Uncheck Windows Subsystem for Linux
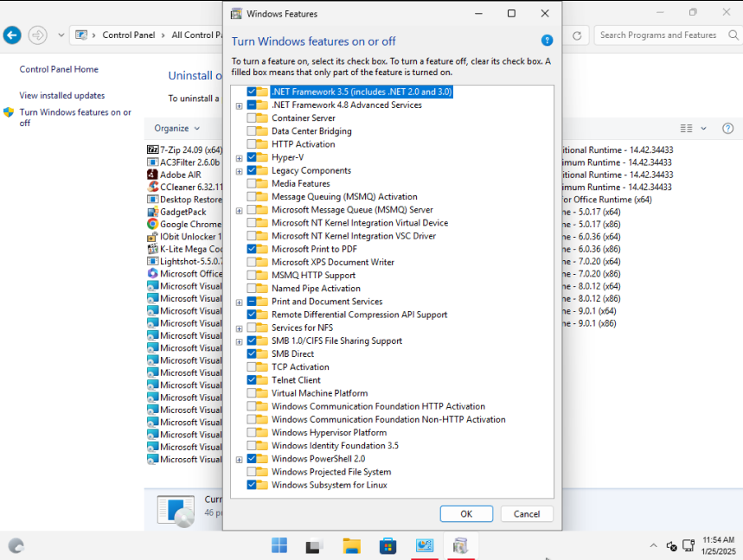The height and width of the screenshot is (560, 743). tap(252, 485)
